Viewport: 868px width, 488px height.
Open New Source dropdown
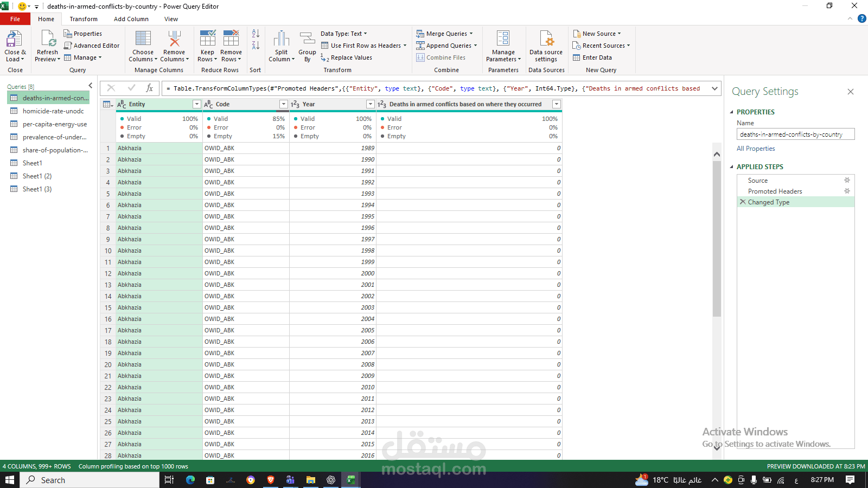click(x=597, y=34)
